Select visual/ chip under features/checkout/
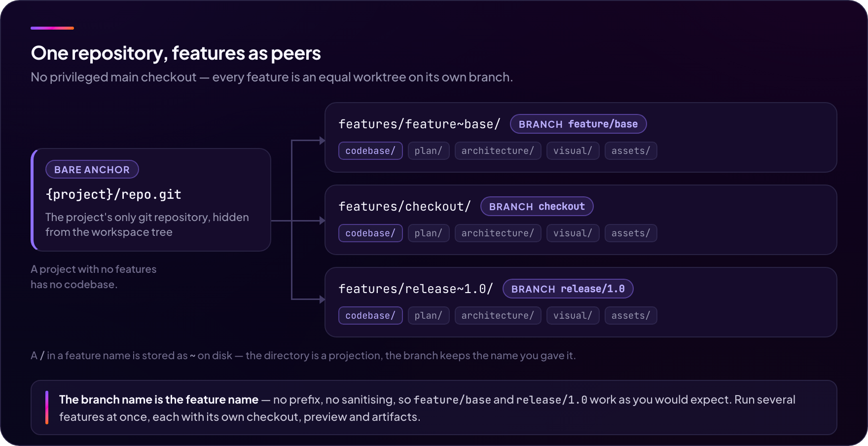The height and width of the screenshot is (446, 868). [573, 233]
